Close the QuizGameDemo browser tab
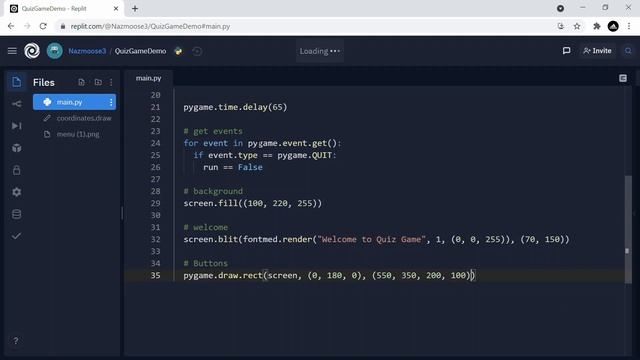Viewport: 640px width, 360px height. (x=116, y=9)
